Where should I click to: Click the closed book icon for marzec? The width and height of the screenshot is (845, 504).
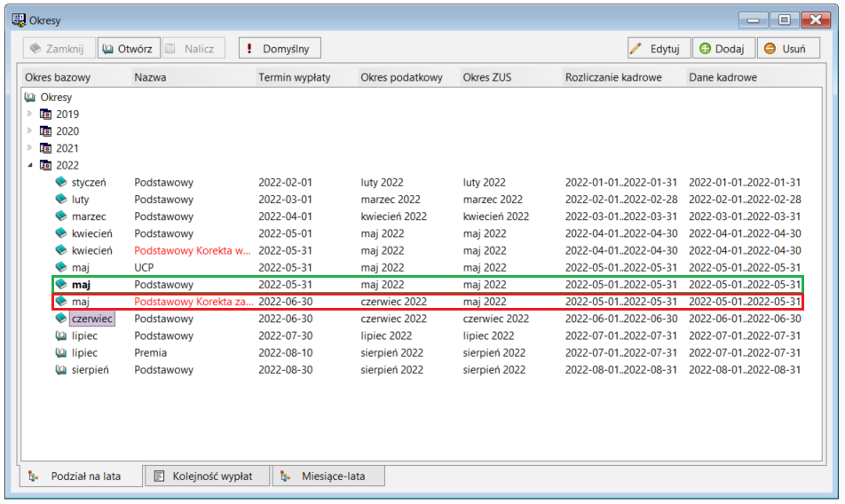(61, 217)
